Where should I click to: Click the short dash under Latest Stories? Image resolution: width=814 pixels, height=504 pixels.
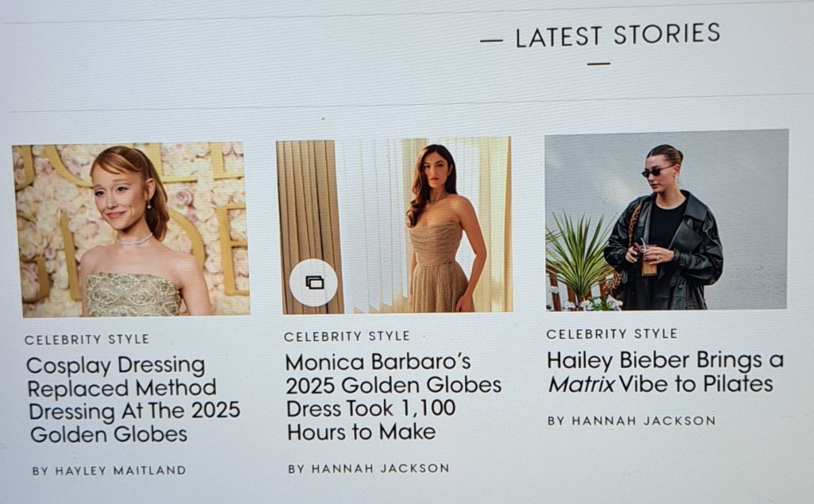tap(599, 64)
